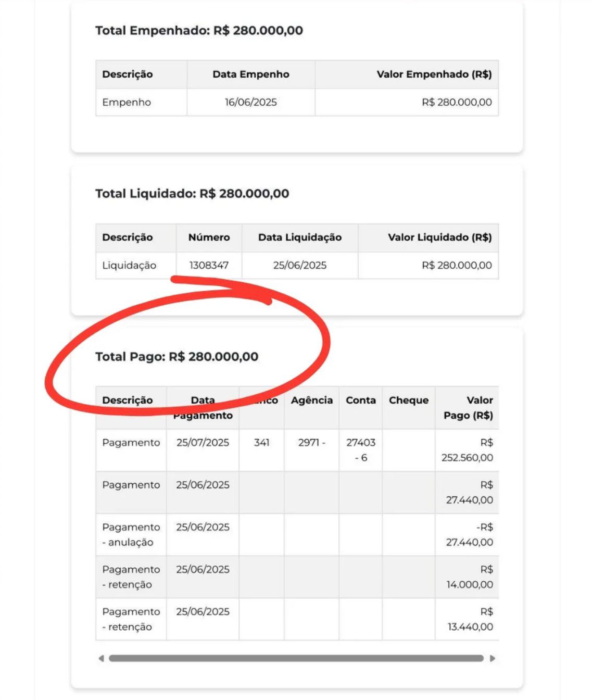Click the Data Empenho column header
Screen dimensions: 592x700
tap(250, 74)
